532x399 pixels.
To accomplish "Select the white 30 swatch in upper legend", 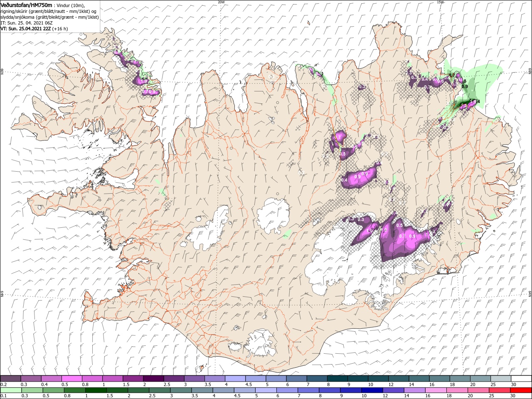I will coord(521,379).
